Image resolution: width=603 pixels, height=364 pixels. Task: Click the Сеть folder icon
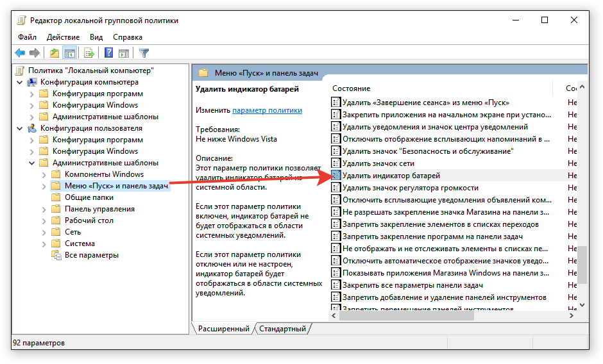coord(56,232)
